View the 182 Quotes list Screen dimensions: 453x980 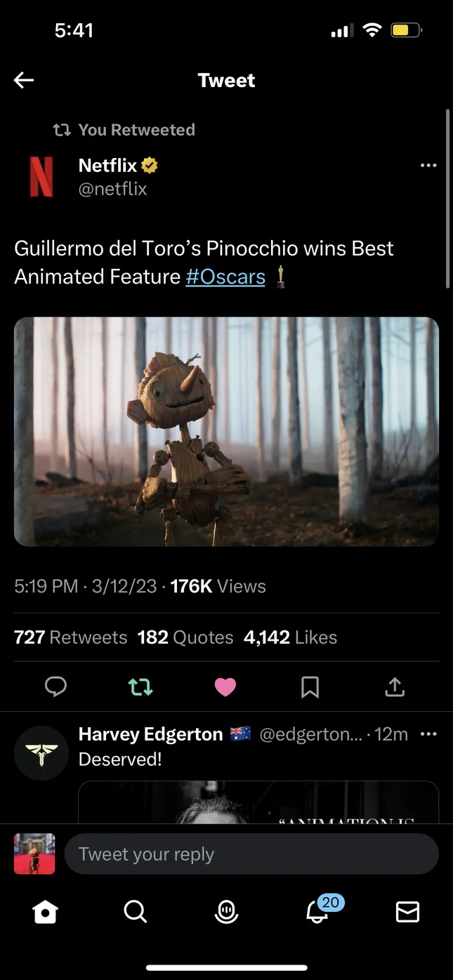pos(185,637)
